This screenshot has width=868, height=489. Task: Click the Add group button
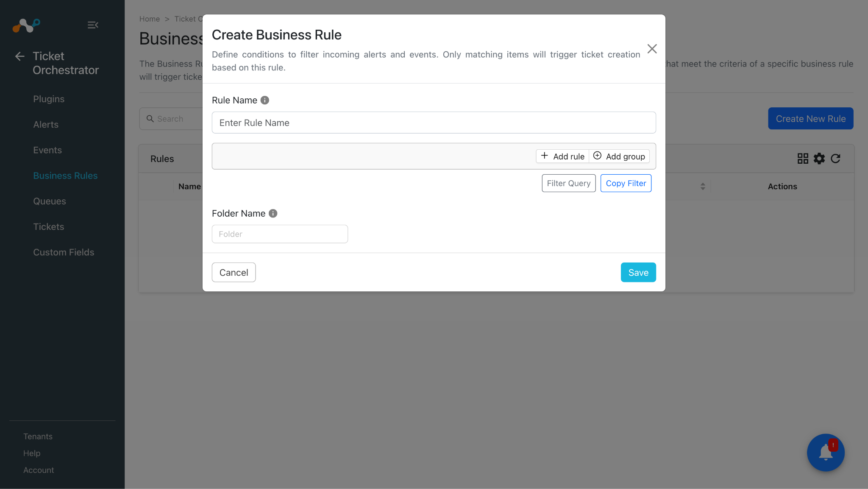click(x=619, y=156)
